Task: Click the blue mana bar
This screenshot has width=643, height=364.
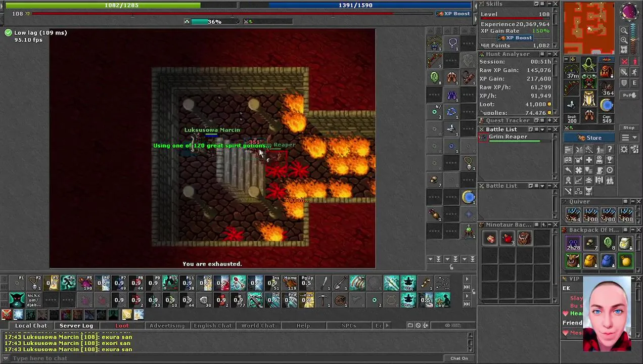Action: click(x=356, y=5)
